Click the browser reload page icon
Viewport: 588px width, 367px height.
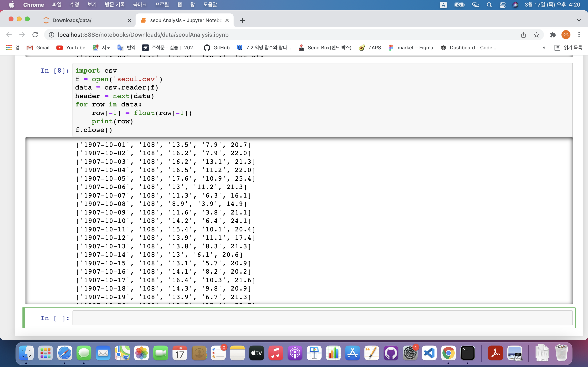(35, 35)
